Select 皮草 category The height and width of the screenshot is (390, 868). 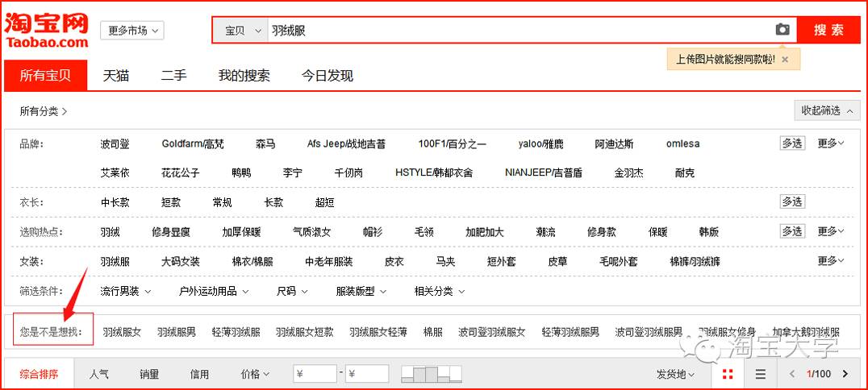557,261
